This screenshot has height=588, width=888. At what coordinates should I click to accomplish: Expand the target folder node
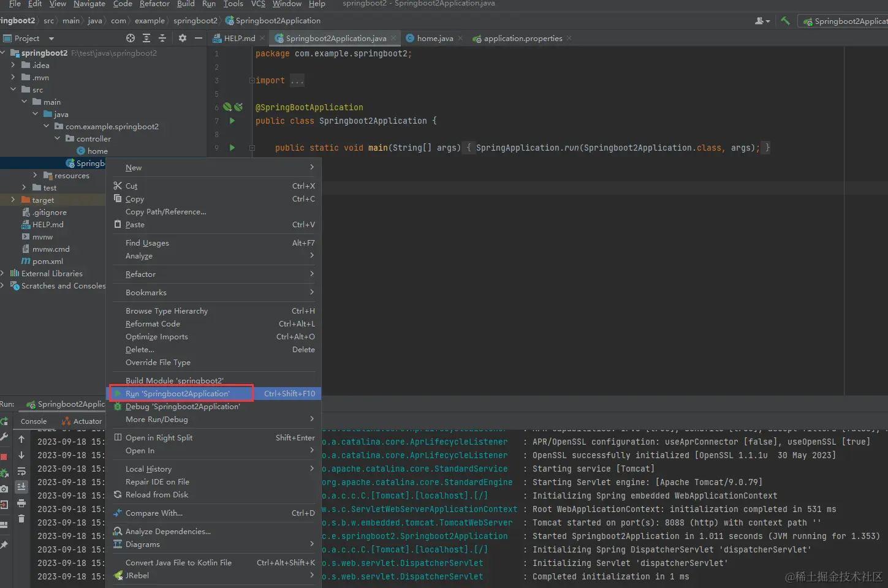click(x=13, y=200)
